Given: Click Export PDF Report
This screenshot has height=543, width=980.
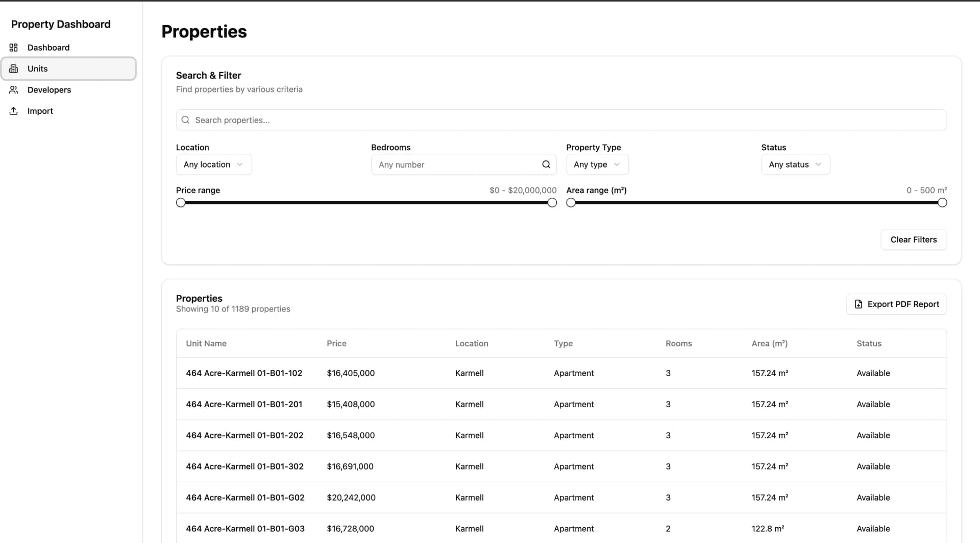Looking at the screenshot, I should click(x=896, y=304).
